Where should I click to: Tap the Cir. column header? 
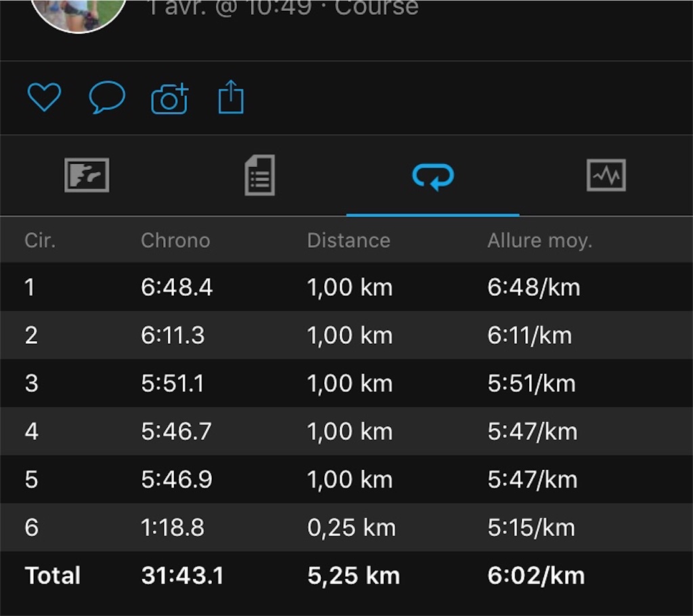pos(40,240)
